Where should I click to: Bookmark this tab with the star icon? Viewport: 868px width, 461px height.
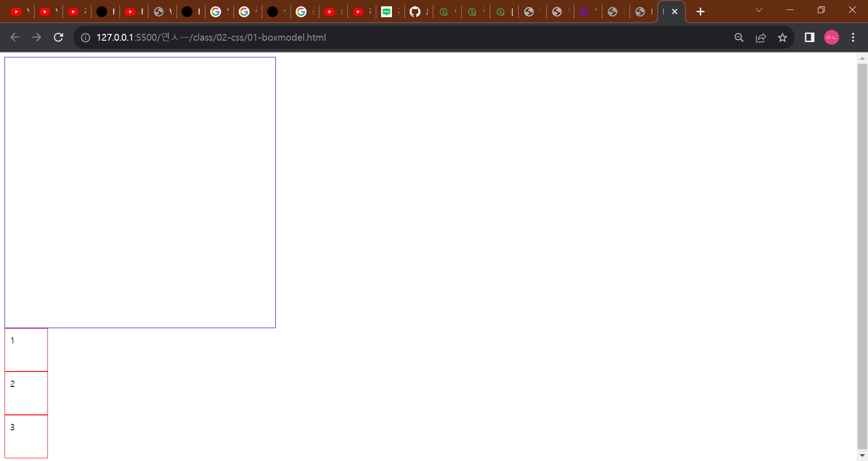coord(783,38)
